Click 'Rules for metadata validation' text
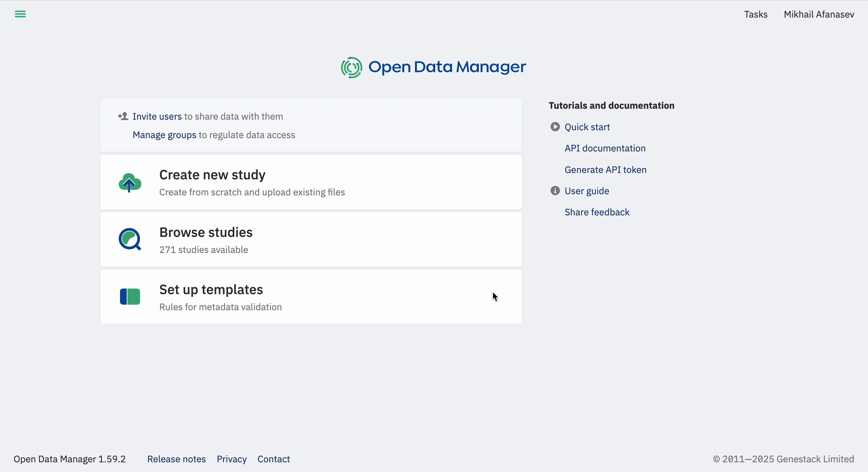This screenshot has width=868, height=472. coord(220,307)
